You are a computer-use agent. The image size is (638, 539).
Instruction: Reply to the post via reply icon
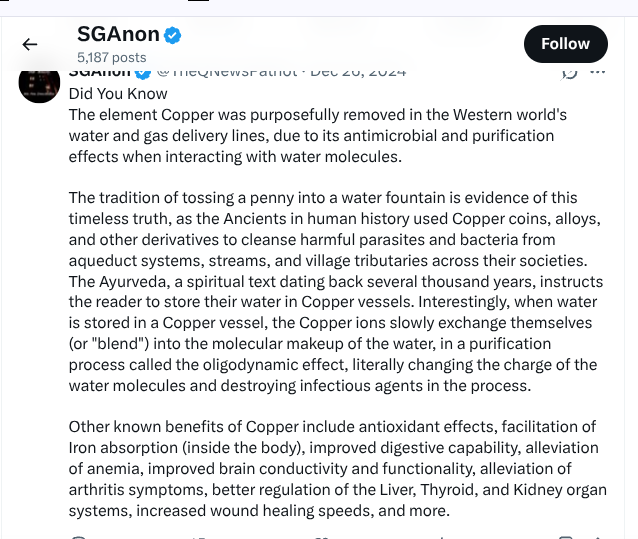(80, 536)
